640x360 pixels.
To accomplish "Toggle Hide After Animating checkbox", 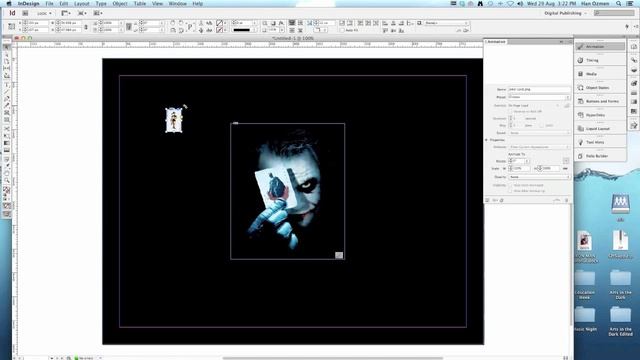I will [510, 191].
